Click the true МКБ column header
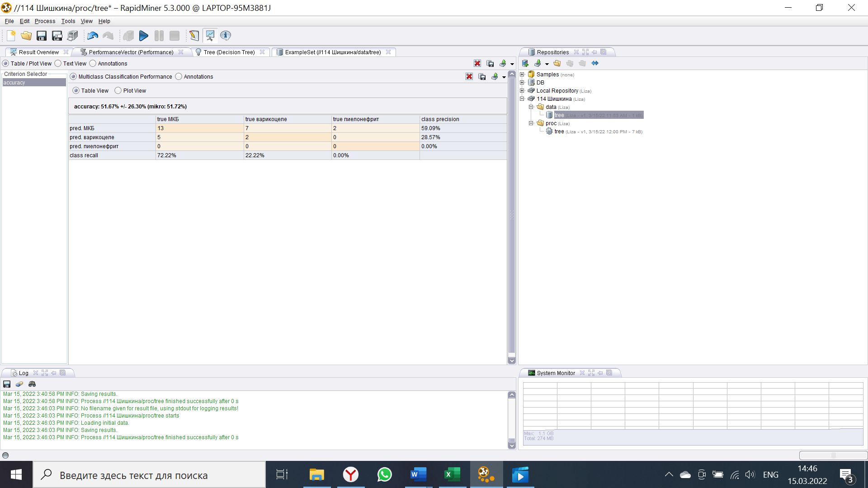 [x=200, y=119]
